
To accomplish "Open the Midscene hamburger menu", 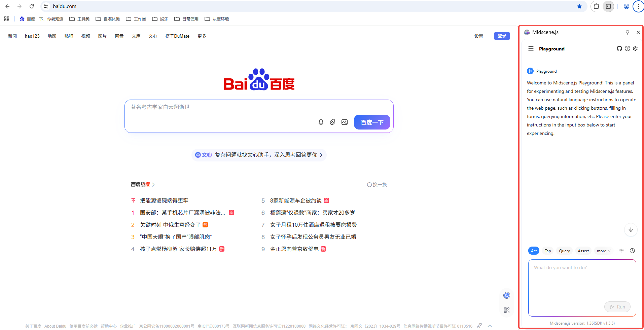I will tap(531, 48).
